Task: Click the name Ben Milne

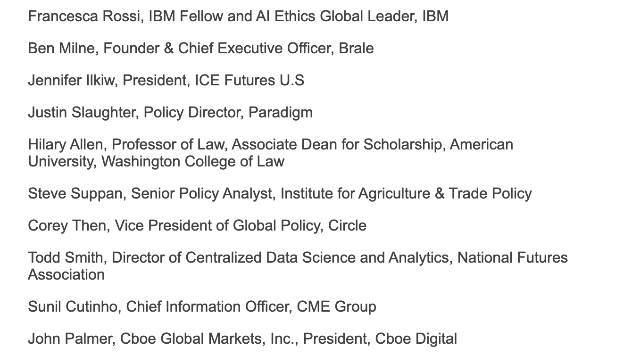Action: (61, 49)
